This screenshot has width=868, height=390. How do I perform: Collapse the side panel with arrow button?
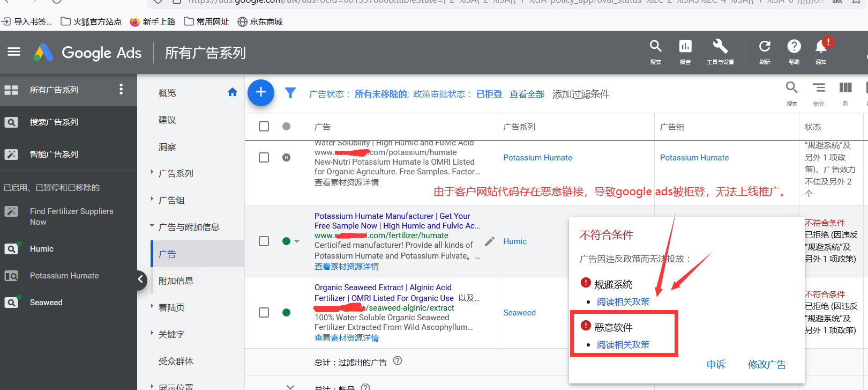point(140,279)
